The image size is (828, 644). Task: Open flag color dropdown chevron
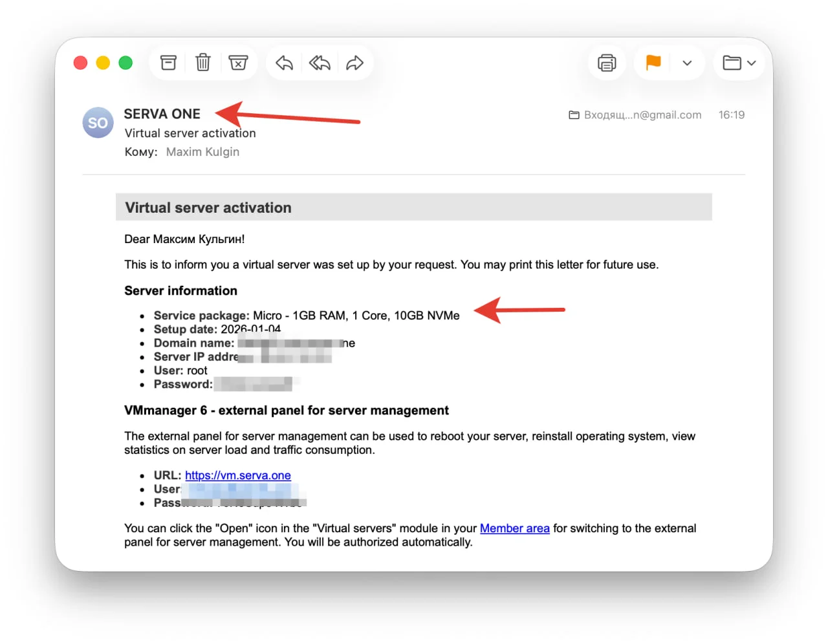pyautogui.click(x=687, y=63)
